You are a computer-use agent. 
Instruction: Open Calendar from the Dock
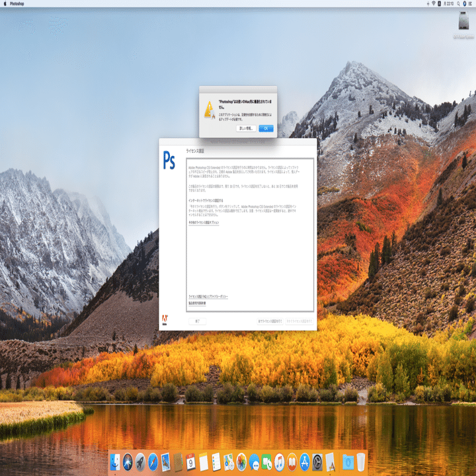[190, 462]
